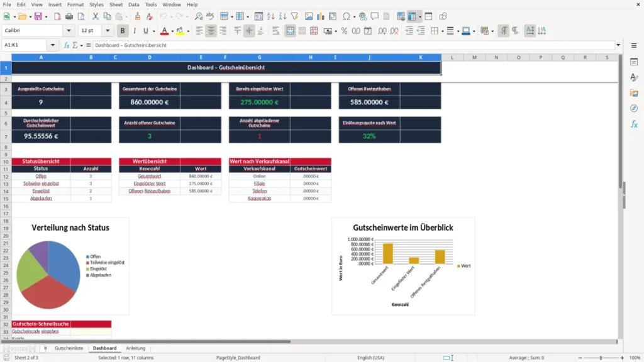The height and width of the screenshot is (362, 644).
Task: Clear direct formatting icon
Action: (150, 16)
